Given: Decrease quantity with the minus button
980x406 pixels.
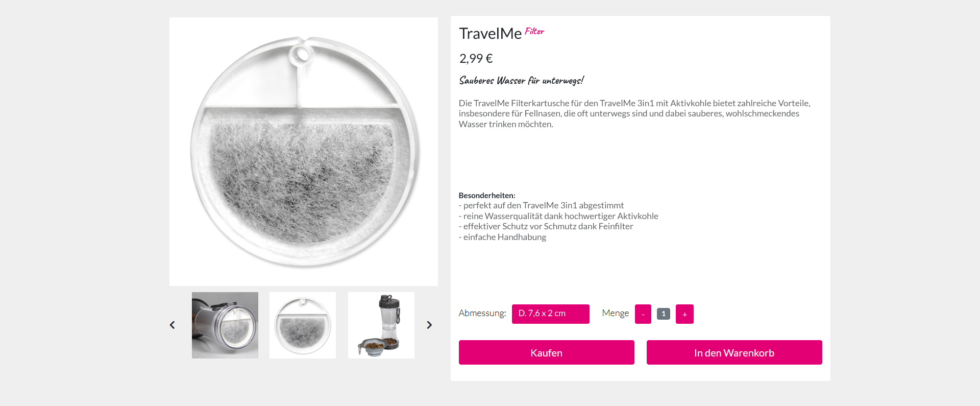Looking at the screenshot, I should 643,314.
